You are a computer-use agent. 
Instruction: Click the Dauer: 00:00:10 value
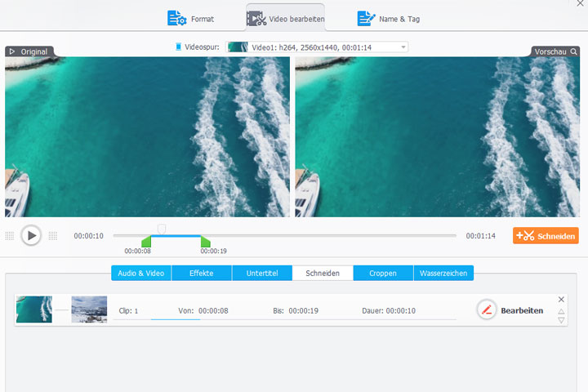tap(401, 311)
